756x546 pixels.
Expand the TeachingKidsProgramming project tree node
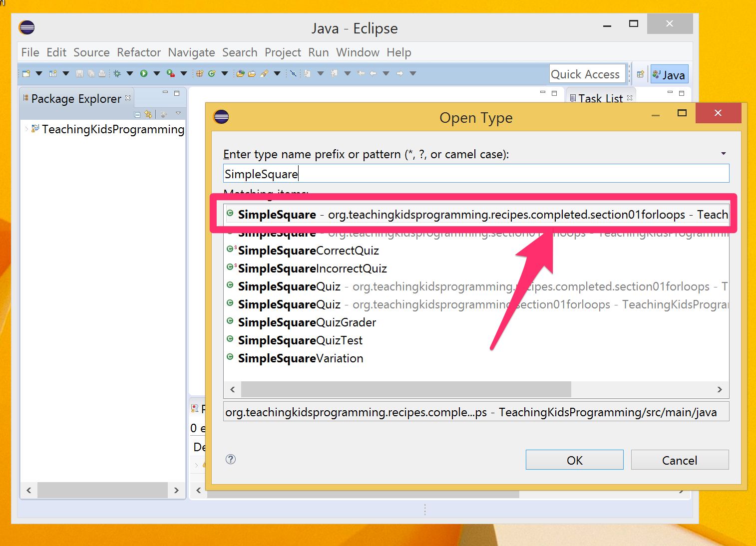26,129
